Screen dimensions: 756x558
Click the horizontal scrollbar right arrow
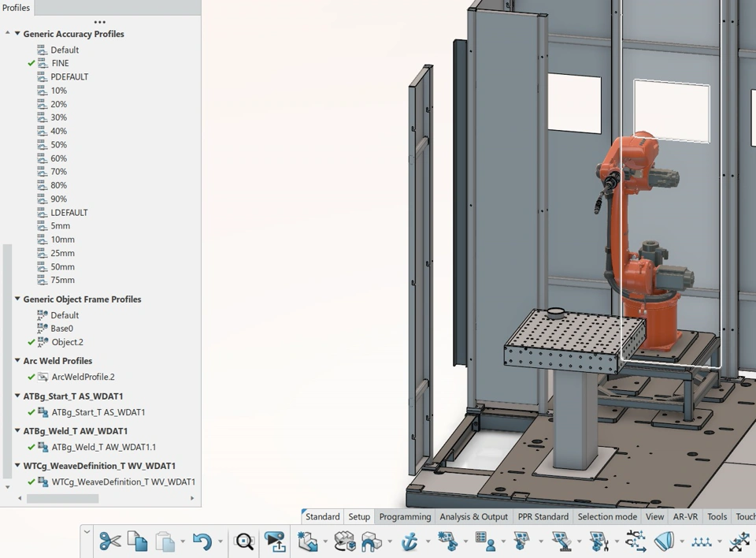point(192,498)
